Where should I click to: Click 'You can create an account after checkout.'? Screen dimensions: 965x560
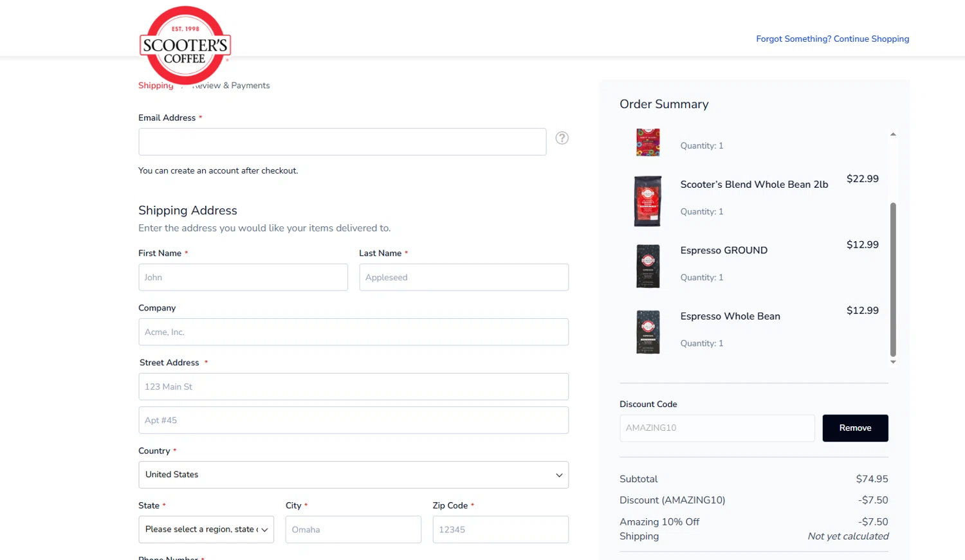[x=218, y=170]
